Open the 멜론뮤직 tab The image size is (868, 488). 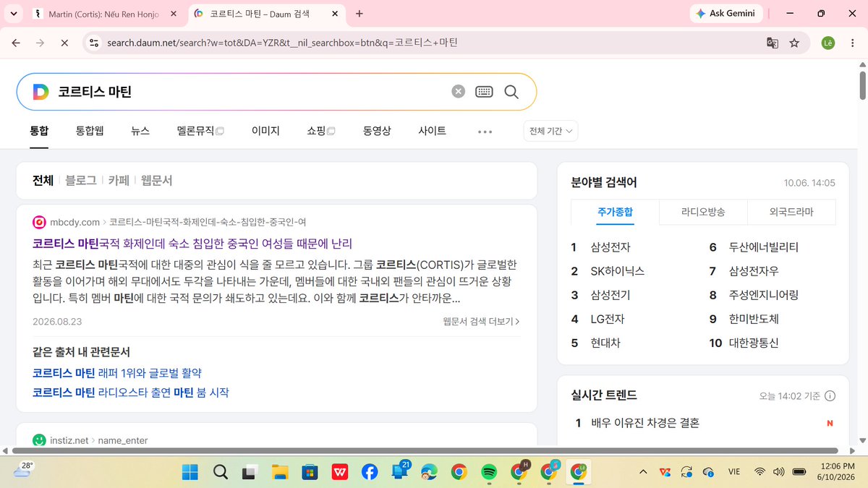(x=200, y=131)
